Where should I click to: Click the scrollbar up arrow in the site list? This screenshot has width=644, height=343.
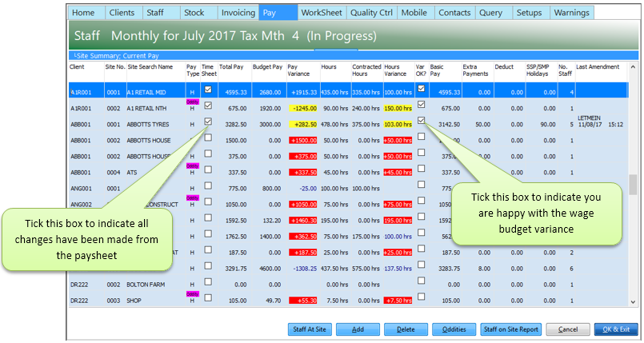pos(633,67)
